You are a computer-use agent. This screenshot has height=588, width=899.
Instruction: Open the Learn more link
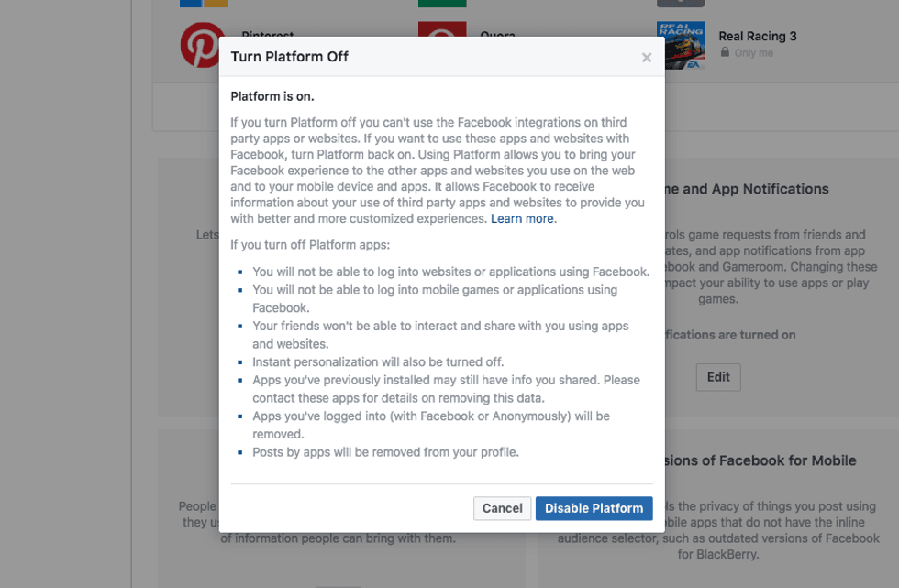click(523, 218)
